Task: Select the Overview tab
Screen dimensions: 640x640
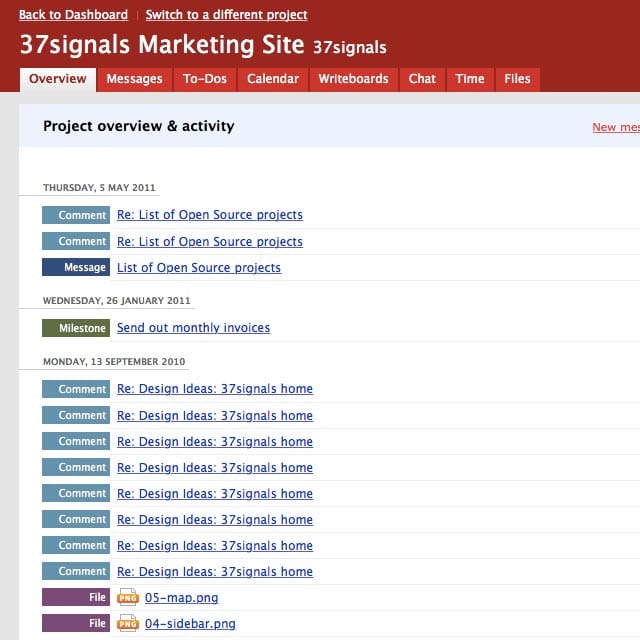Action: [x=58, y=79]
